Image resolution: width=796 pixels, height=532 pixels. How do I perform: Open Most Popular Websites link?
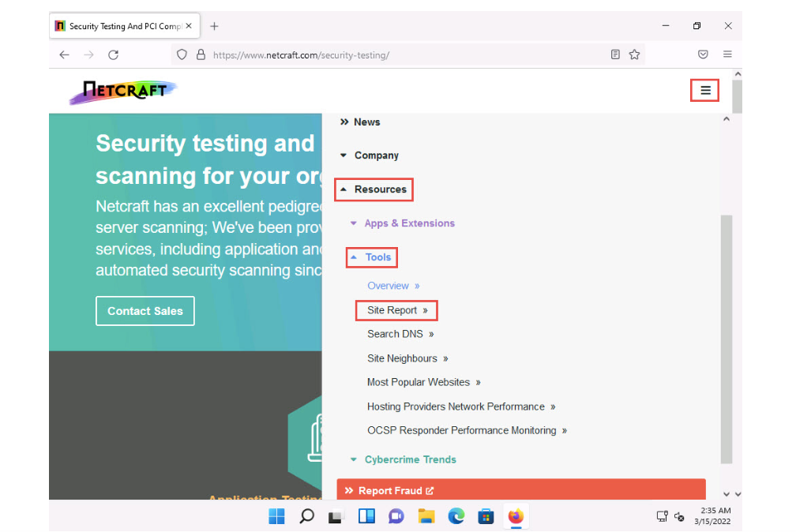tap(424, 382)
